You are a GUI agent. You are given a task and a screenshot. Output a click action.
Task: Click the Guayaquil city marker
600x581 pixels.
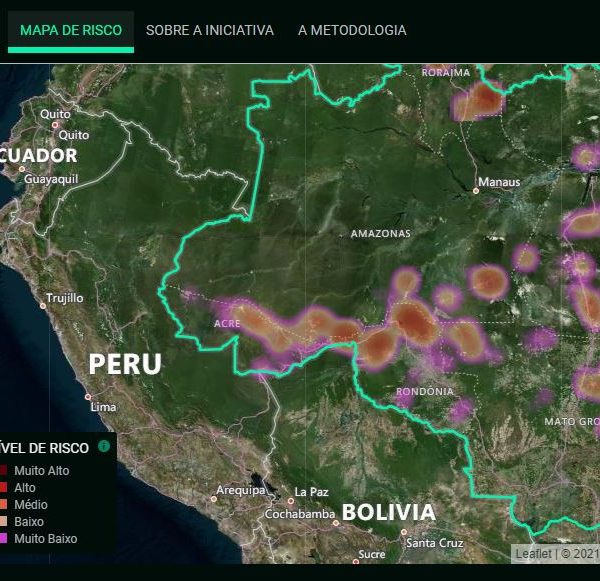point(21,168)
